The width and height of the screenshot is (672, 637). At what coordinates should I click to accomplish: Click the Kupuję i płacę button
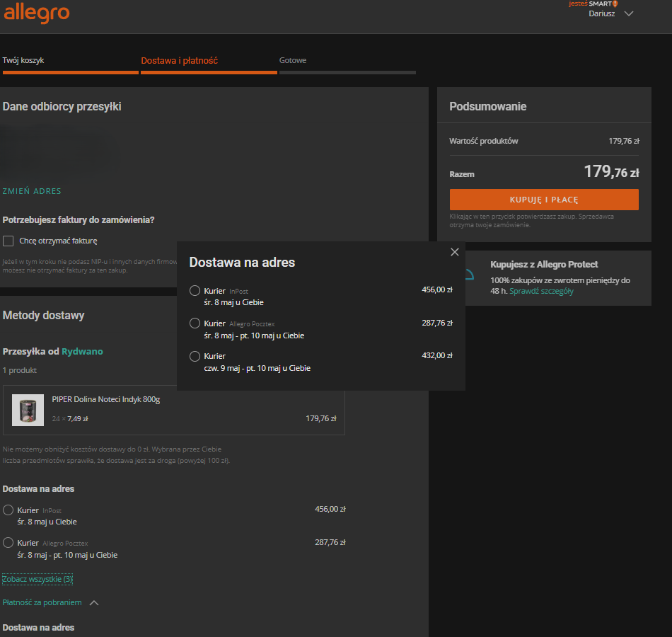click(x=544, y=200)
